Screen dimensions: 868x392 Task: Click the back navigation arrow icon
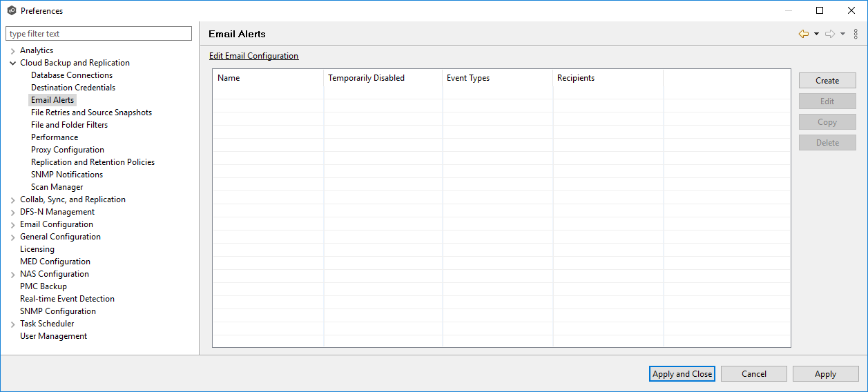(x=803, y=34)
